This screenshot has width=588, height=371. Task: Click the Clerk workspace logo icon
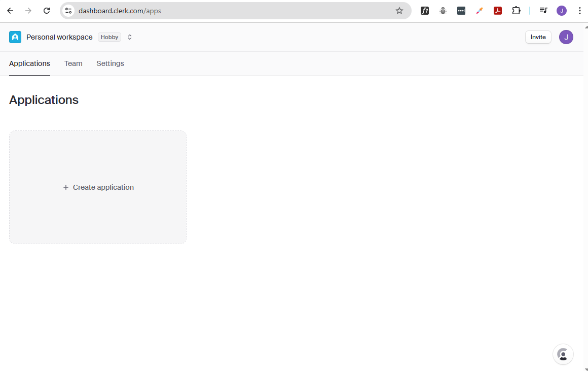(x=15, y=37)
